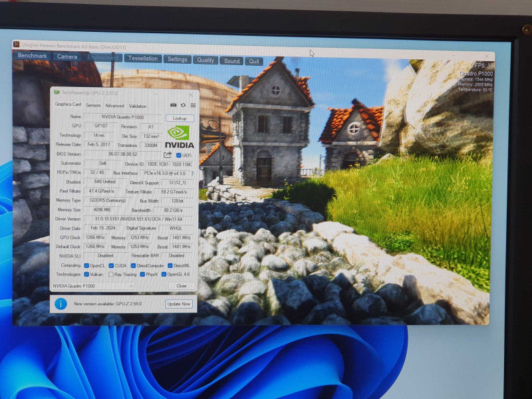The height and width of the screenshot is (399, 532).
Task: Toggle the UEFI checkbox
Action: point(178,155)
